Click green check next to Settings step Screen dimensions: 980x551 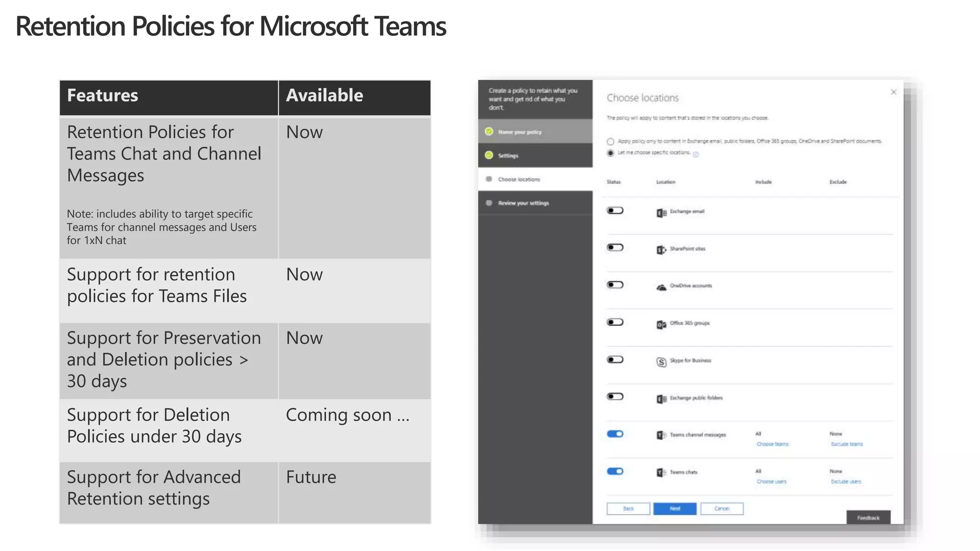(489, 155)
